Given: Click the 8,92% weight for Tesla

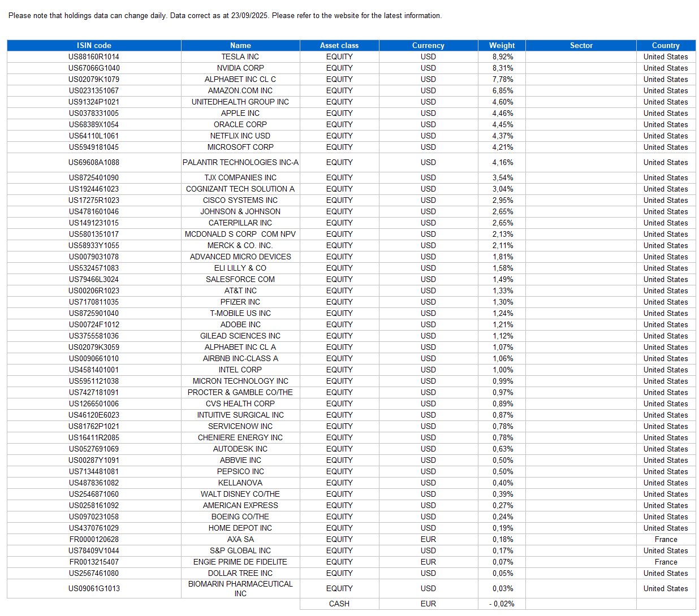Looking at the screenshot, I should [502, 57].
